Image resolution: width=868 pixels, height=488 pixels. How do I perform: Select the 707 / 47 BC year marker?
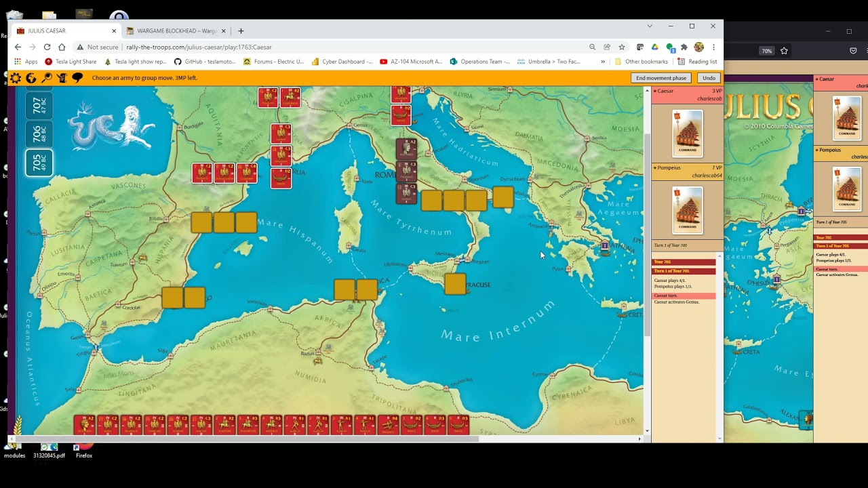click(x=39, y=105)
